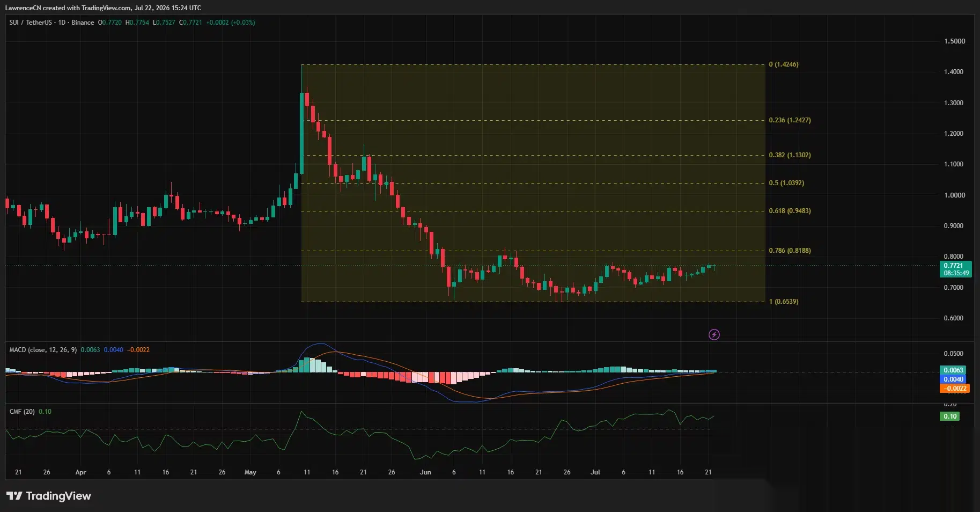Select the MACD (close, 12, 26, 9) legend
980x512 pixels.
pyautogui.click(x=43, y=350)
